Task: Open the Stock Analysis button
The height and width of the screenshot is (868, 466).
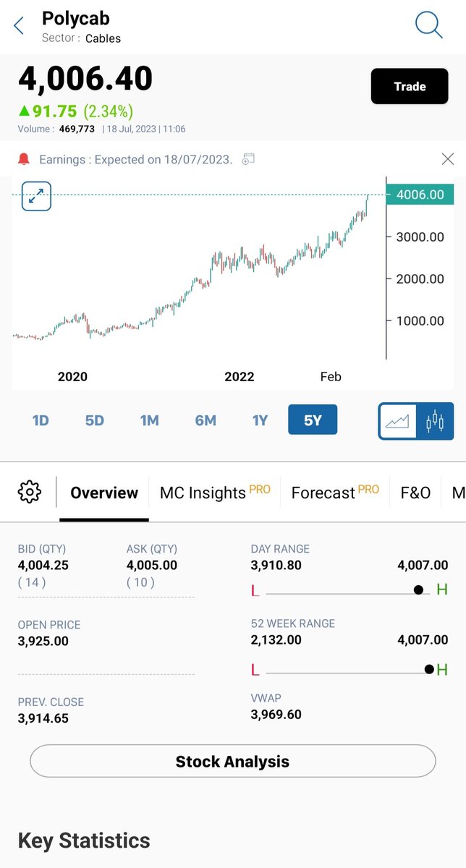Action: (x=232, y=762)
